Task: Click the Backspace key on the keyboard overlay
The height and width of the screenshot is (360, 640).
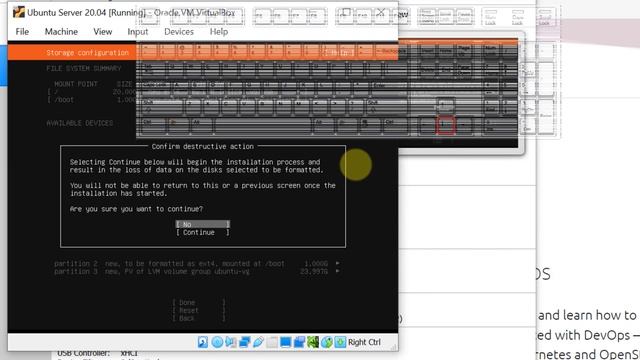Action: (391, 51)
